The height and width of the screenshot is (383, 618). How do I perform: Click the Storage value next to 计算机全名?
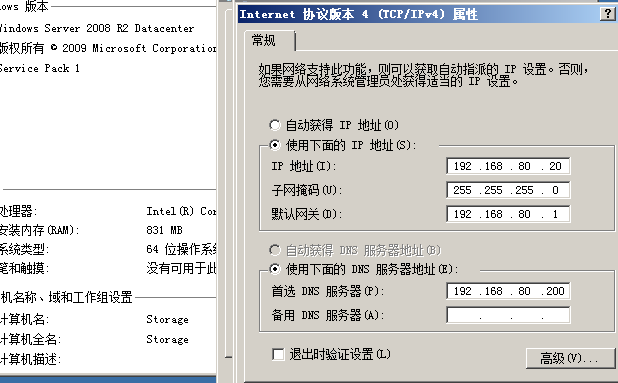click(168, 339)
